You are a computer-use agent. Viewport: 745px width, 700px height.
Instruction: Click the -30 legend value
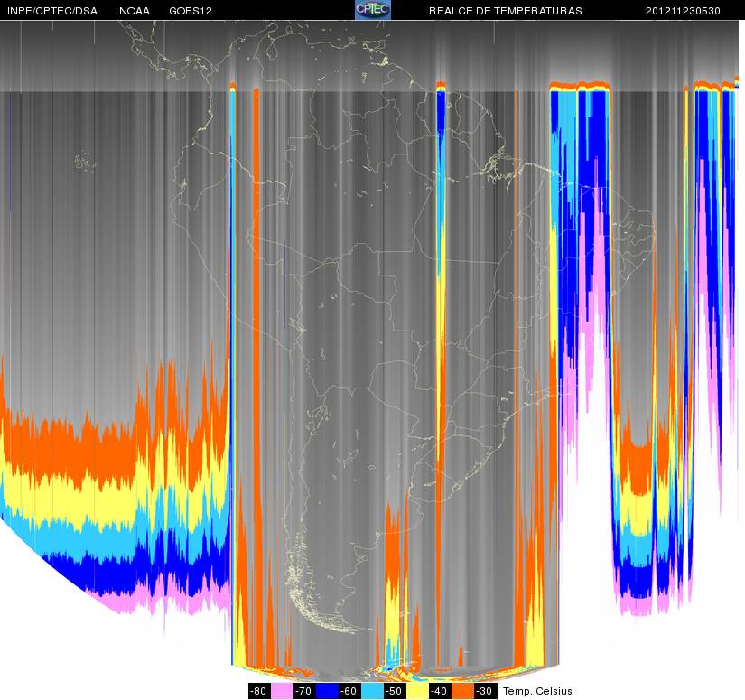[485, 691]
